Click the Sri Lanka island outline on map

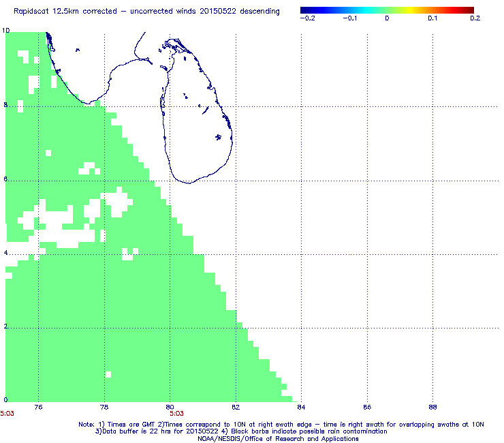pyautogui.click(x=196, y=111)
